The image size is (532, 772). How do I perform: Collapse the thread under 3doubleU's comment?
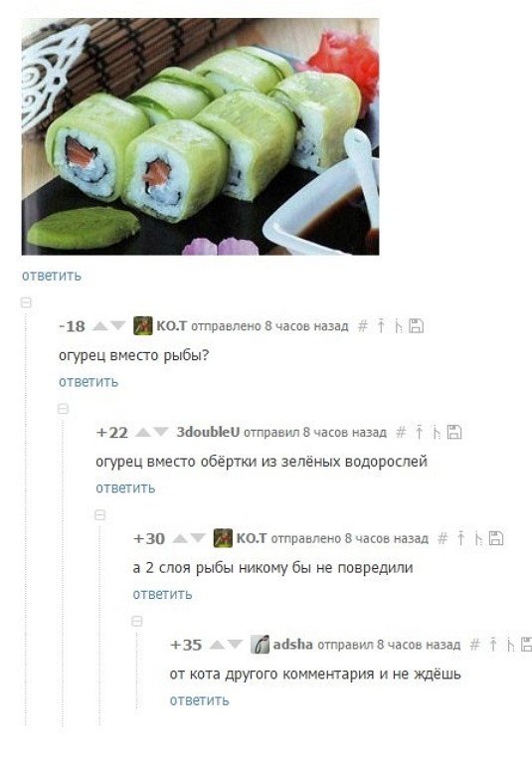[99, 515]
